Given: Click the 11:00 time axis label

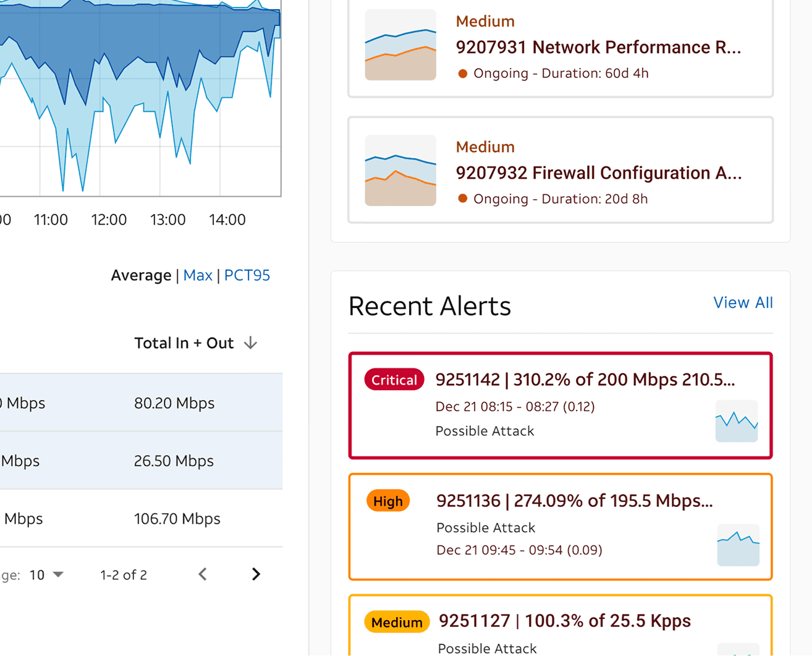Looking at the screenshot, I should [51, 219].
